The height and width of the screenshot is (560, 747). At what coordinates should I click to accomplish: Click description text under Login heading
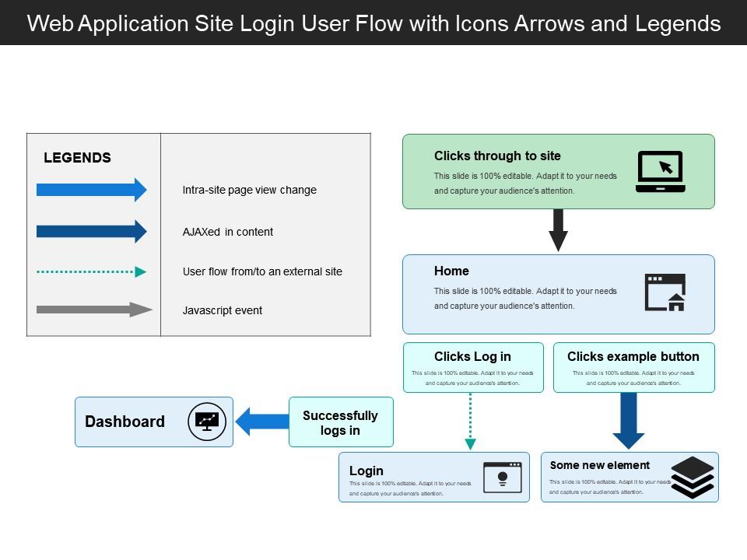pyautogui.click(x=410, y=488)
